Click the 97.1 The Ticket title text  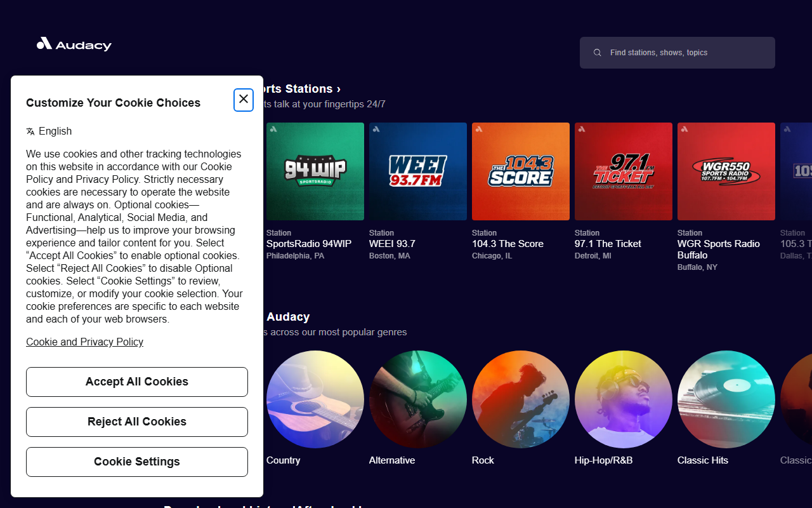click(x=608, y=244)
